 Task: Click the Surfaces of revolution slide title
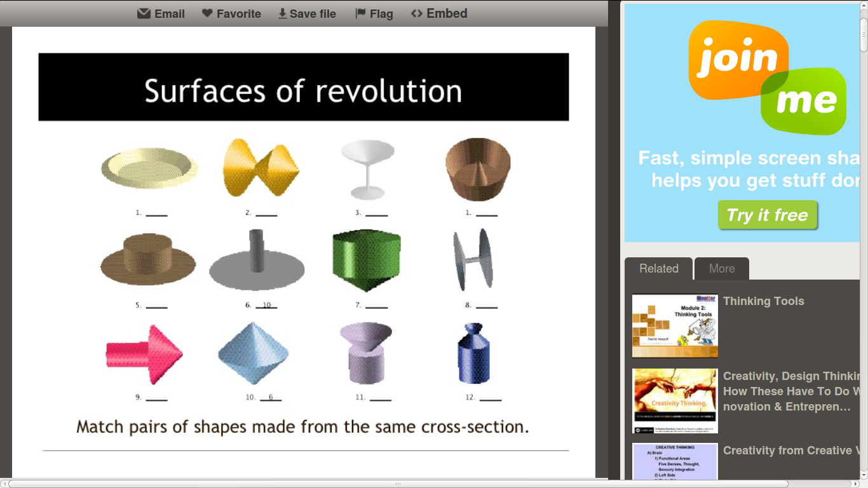click(x=303, y=91)
